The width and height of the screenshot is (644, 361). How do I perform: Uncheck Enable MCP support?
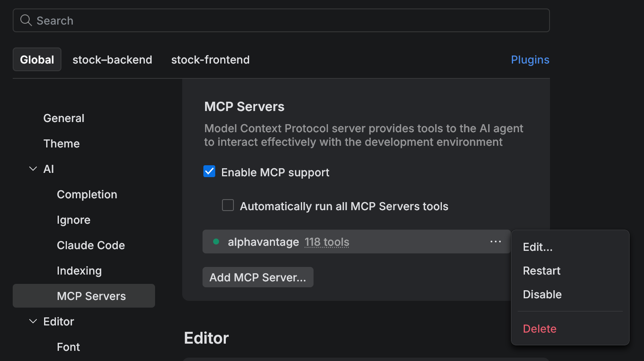point(209,171)
